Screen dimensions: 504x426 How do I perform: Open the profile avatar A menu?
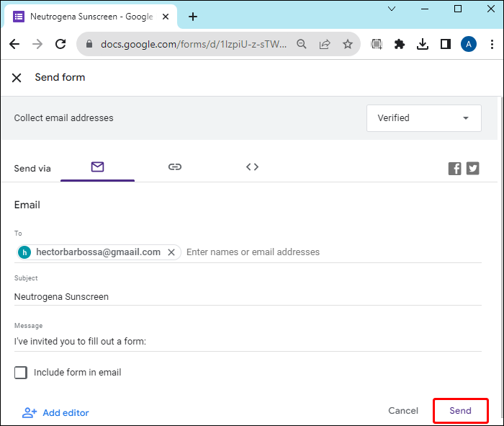point(469,44)
